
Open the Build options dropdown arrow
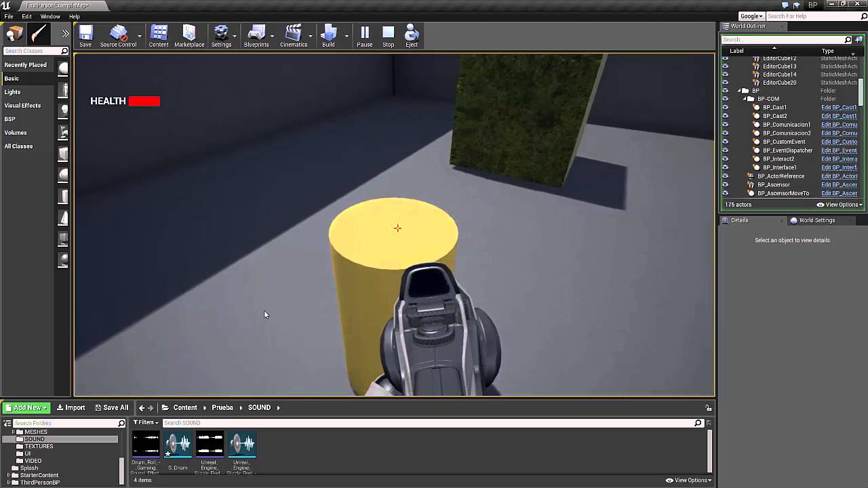coord(347,36)
